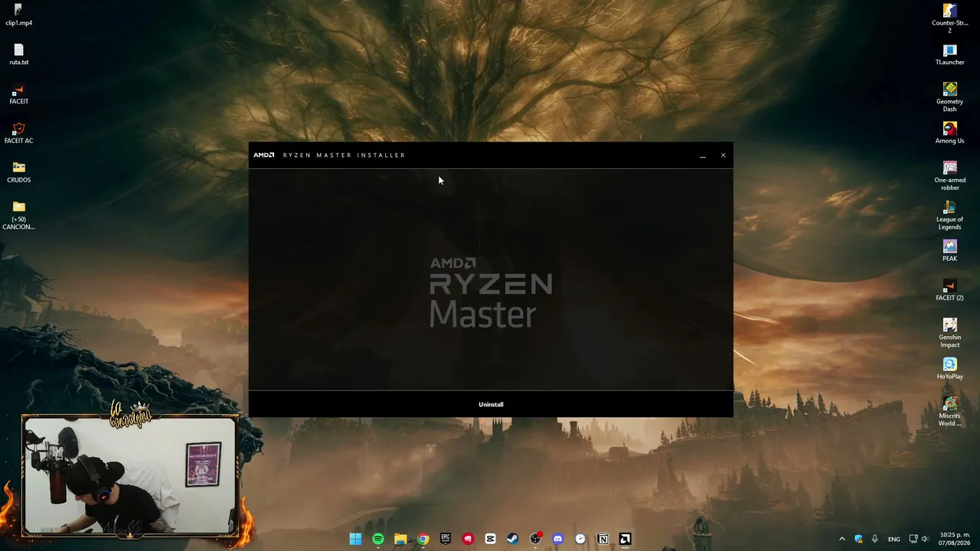Select the (+50) CANCION... desktop folder
This screenshot has height=551, width=980.
pos(19,216)
